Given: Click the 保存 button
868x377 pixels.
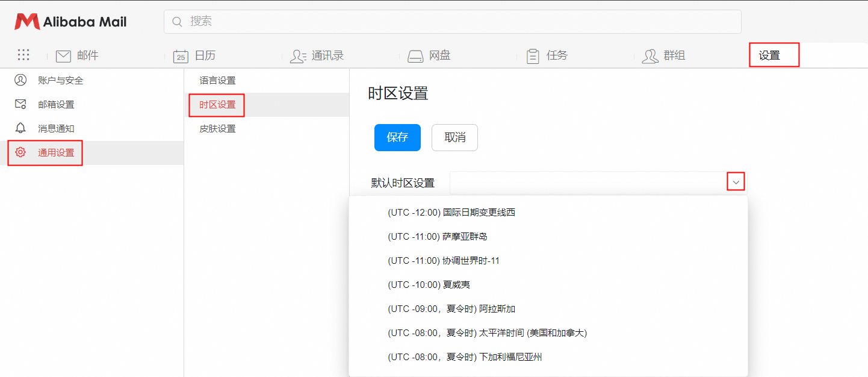Looking at the screenshot, I should [x=397, y=137].
